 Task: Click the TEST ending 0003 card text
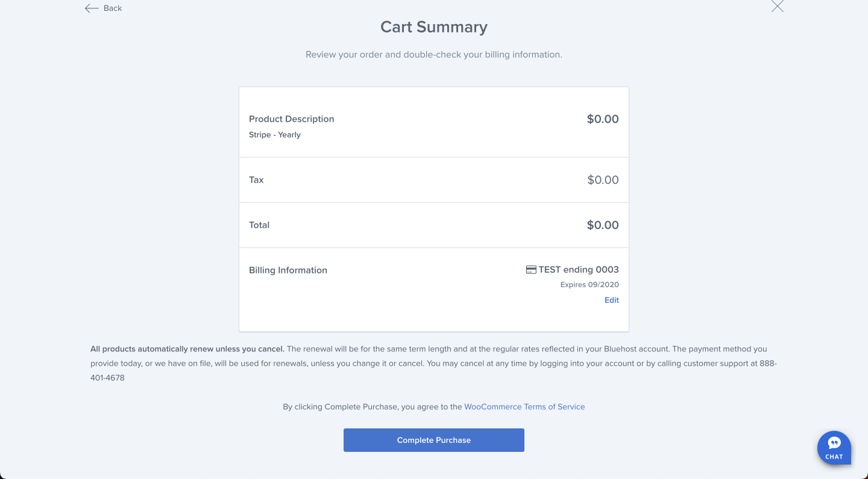579,269
